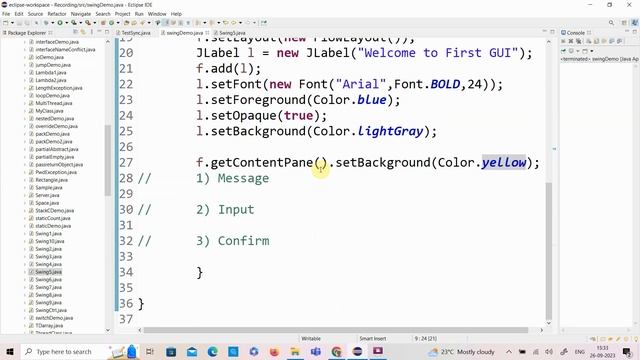Click the Collapse All icon in Package Explorer
Viewport: 640px width, 360px height.
pyautogui.click(x=76, y=32)
